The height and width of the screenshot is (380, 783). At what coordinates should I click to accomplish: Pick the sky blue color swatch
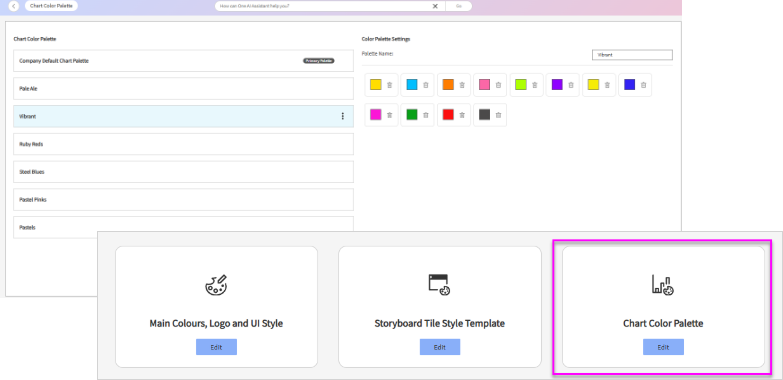click(x=412, y=85)
